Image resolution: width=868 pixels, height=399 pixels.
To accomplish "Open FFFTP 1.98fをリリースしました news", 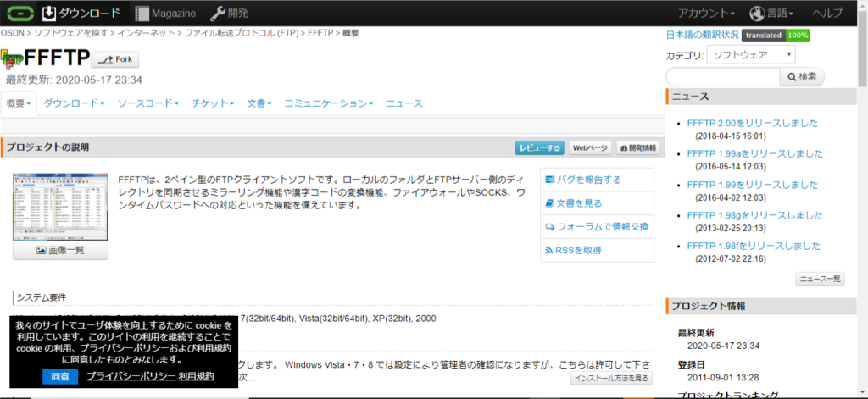I will tap(754, 246).
